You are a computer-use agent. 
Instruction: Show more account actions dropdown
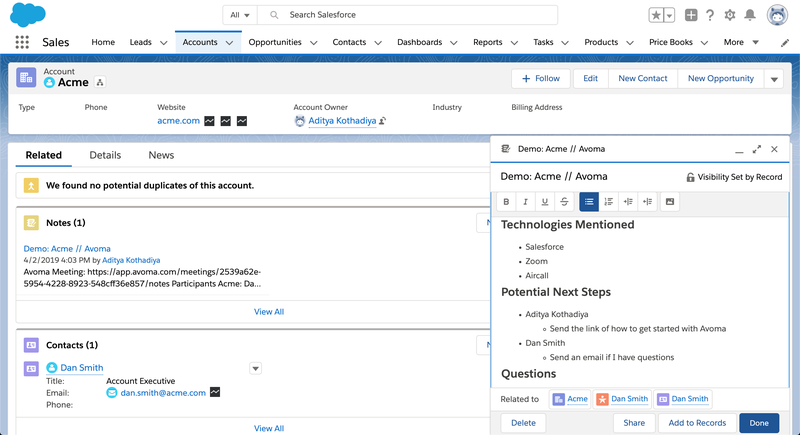(774, 79)
